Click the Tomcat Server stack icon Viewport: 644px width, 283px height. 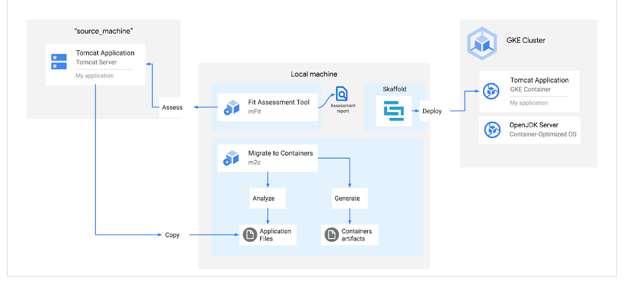point(59,62)
